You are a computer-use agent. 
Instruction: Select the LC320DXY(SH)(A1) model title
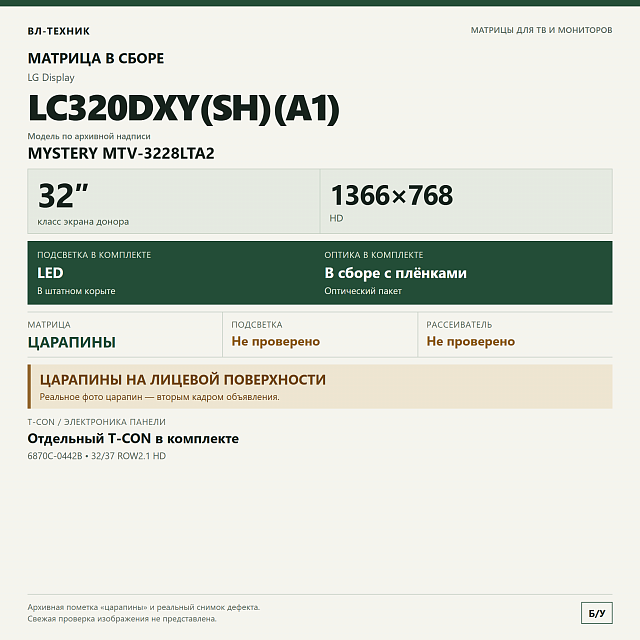(x=183, y=109)
